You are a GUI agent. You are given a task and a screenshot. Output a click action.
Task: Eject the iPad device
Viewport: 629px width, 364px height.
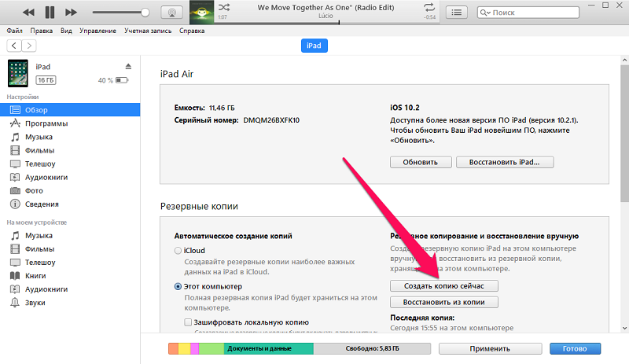coord(128,65)
